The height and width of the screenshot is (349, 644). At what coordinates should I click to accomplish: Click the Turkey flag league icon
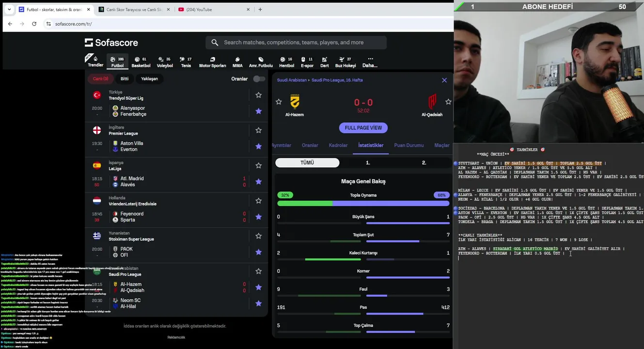pos(97,95)
